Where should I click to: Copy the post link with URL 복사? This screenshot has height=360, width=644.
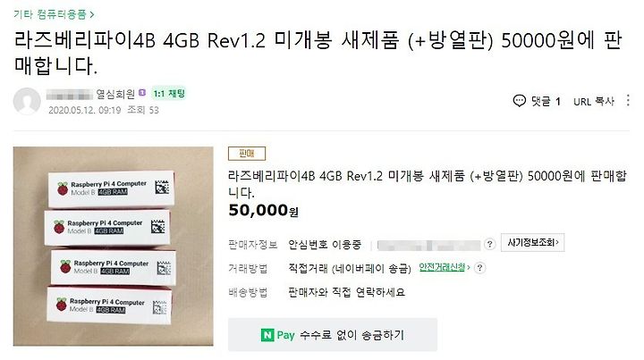click(x=594, y=101)
